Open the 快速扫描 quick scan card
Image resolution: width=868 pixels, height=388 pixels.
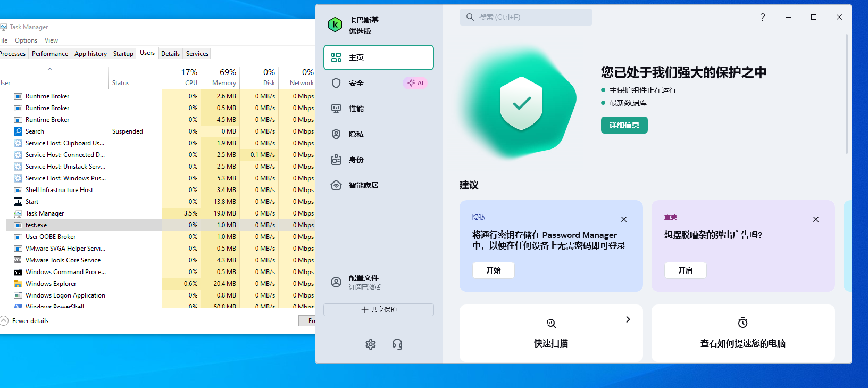coord(551,333)
